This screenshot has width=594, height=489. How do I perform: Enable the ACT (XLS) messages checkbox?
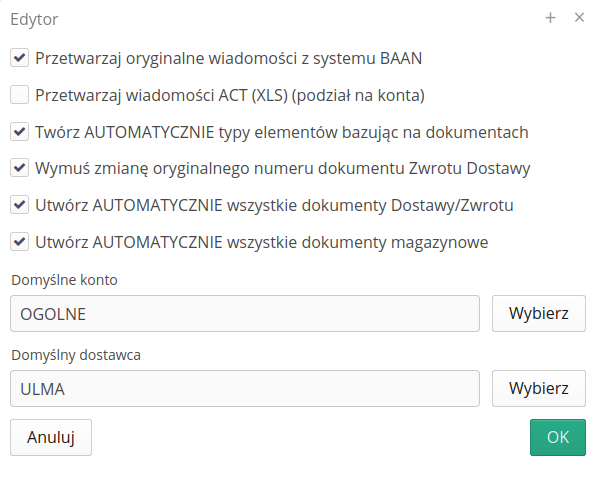(x=19, y=95)
